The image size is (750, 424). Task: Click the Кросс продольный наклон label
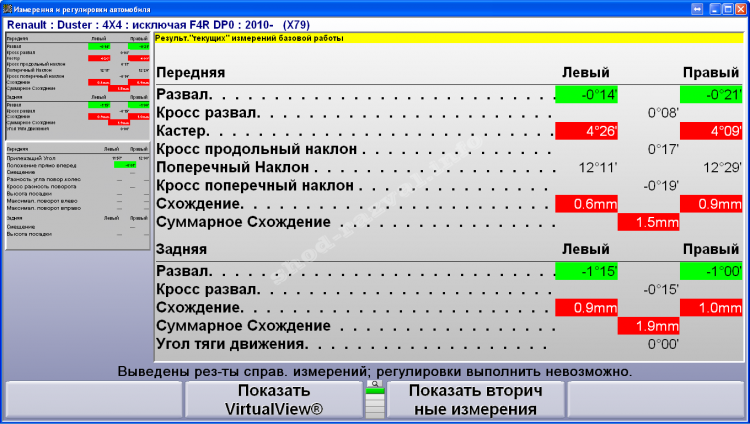[x=256, y=149]
